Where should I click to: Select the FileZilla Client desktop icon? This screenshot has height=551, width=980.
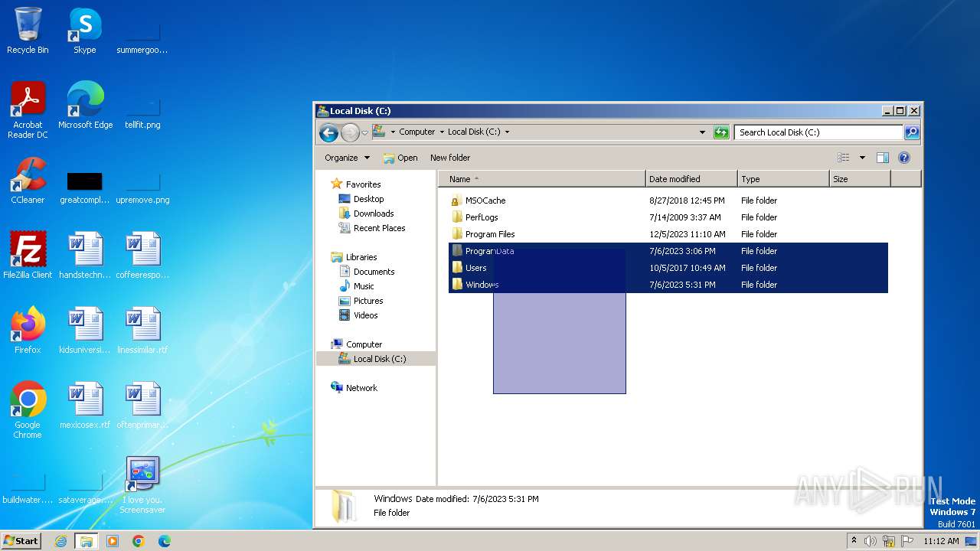pos(28,256)
